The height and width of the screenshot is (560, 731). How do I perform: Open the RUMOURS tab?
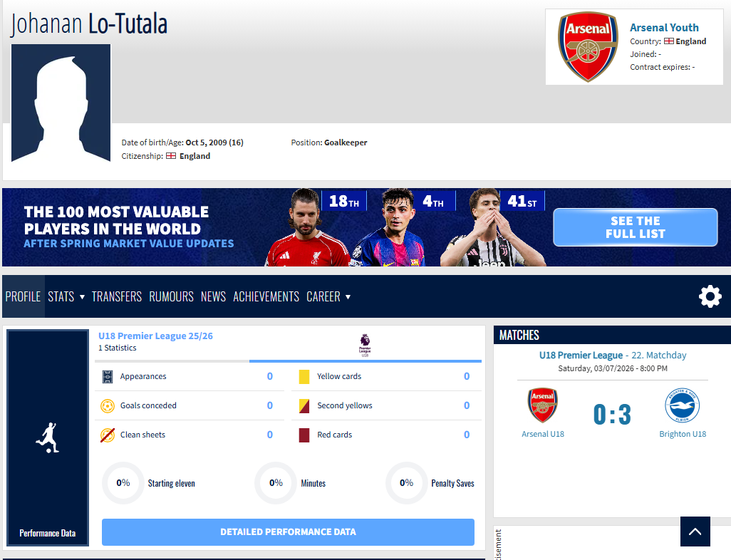click(171, 296)
